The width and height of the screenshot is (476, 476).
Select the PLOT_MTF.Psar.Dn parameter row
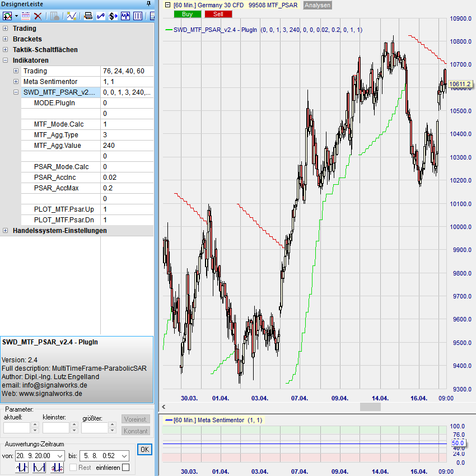click(87, 220)
